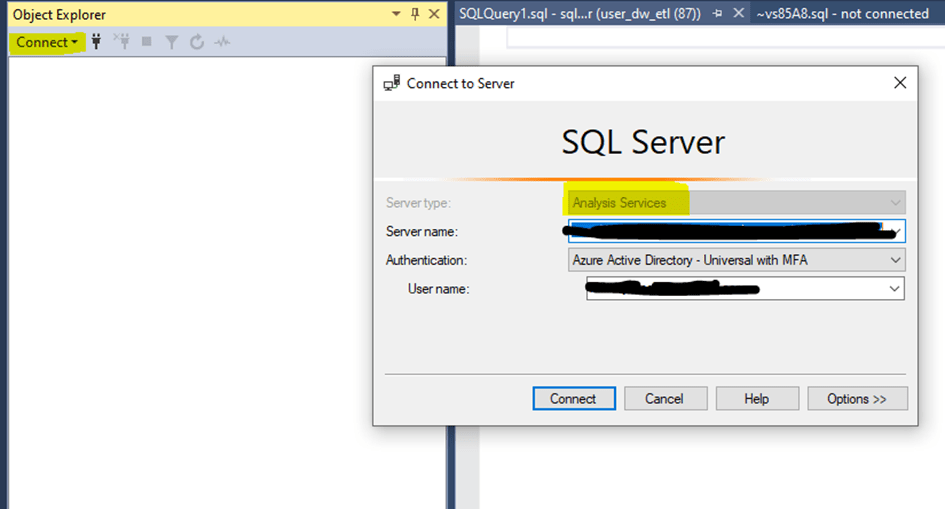
Task: Open the Server type dropdown
Action: coord(736,203)
